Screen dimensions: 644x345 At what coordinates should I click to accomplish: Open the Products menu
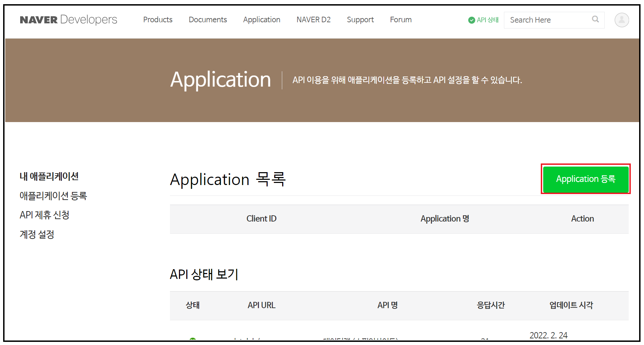click(x=158, y=20)
